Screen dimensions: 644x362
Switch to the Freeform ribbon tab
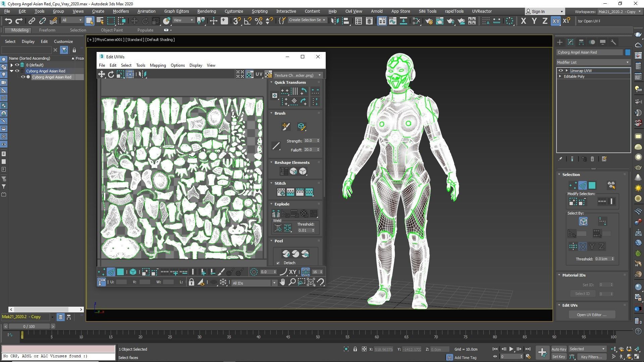coord(47,30)
